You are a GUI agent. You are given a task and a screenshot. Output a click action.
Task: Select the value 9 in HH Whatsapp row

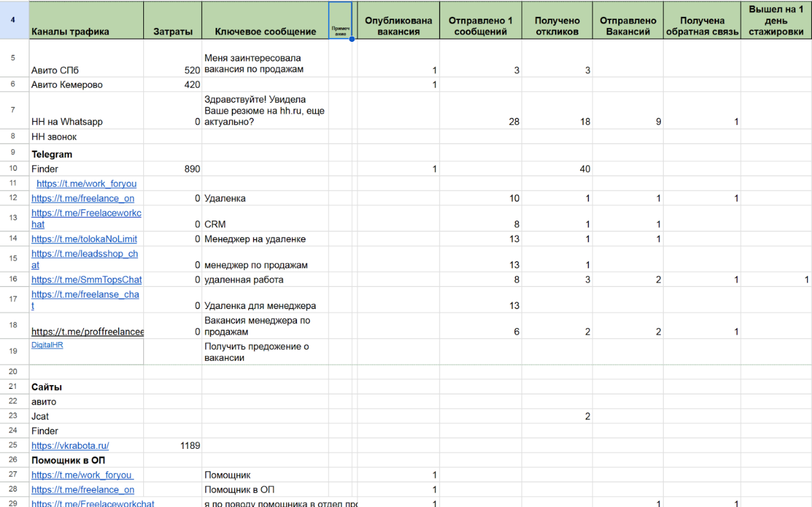click(628, 111)
